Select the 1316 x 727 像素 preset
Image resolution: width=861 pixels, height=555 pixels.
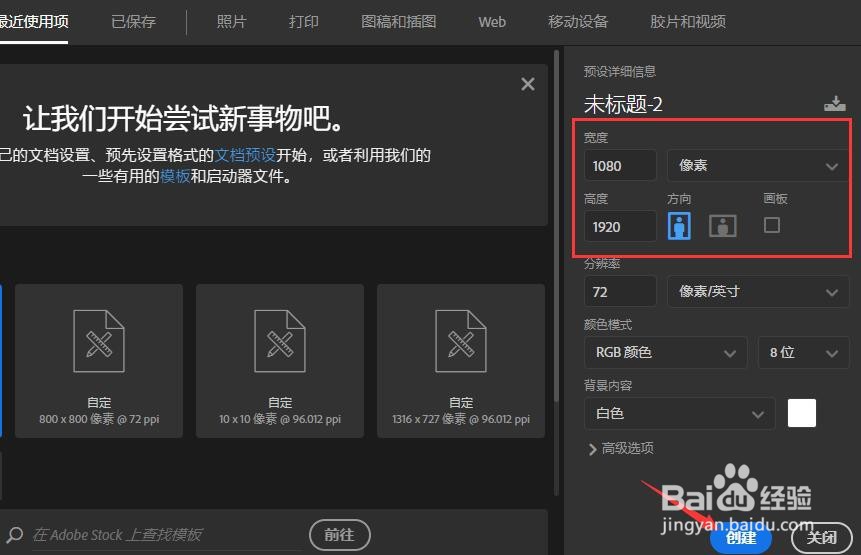[x=461, y=361]
